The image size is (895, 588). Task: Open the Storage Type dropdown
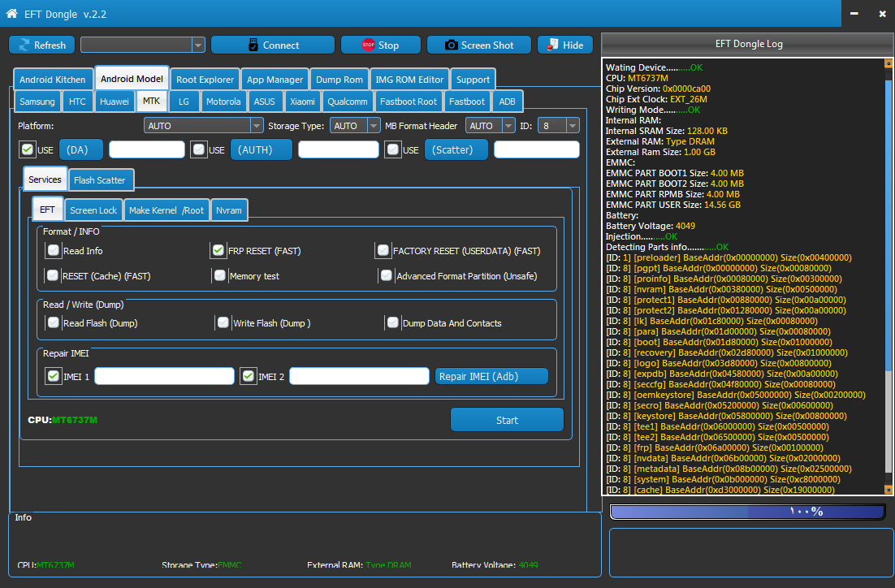(374, 125)
